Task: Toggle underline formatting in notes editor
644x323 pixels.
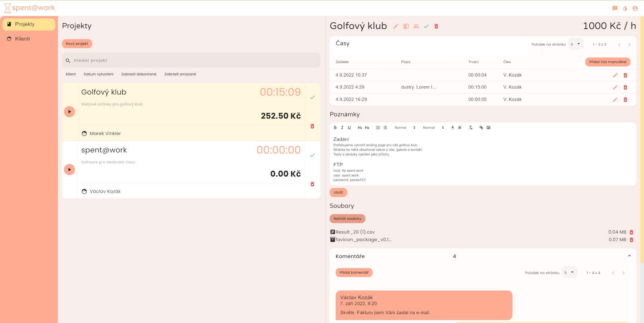Action: click(349, 127)
